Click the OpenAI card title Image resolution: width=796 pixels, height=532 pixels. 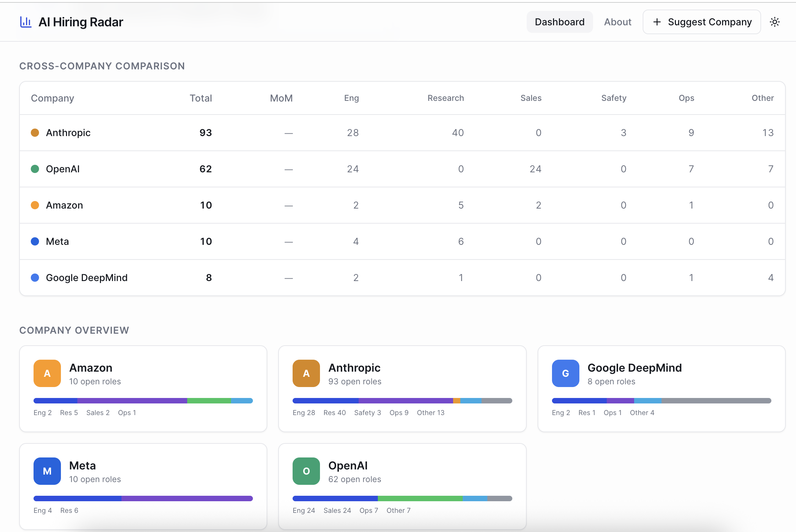[x=348, y=465]
